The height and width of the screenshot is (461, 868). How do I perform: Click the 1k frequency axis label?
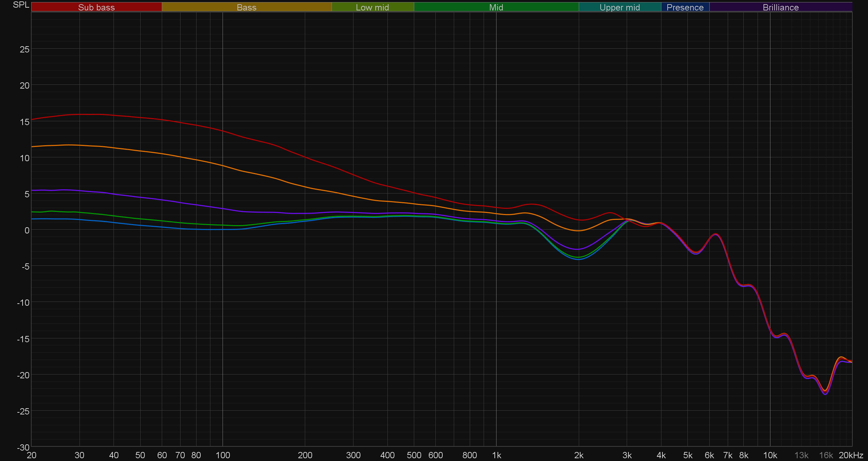point(496,455)
